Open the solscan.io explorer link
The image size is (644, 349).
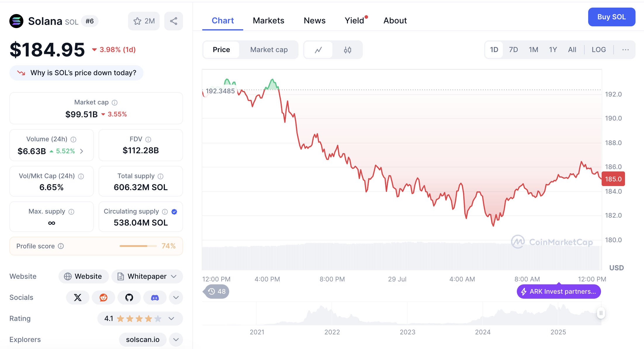(x=143, y=340)
